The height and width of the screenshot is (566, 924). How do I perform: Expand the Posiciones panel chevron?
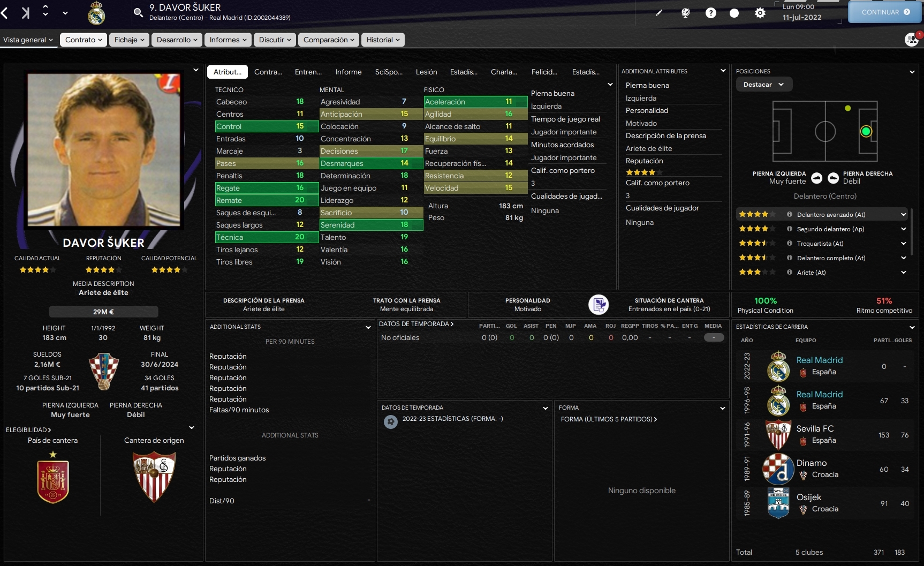[x=912, y=72]
